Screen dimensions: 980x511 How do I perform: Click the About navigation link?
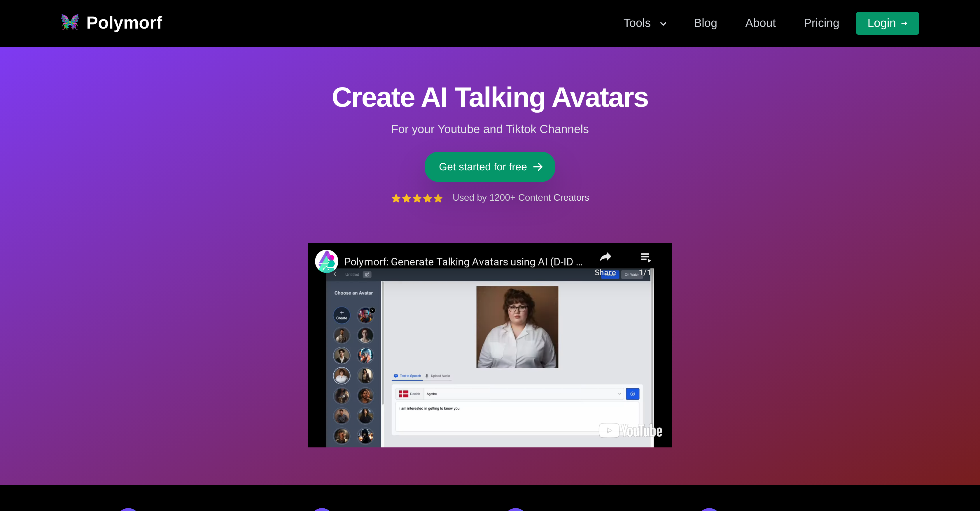point(760,23)
